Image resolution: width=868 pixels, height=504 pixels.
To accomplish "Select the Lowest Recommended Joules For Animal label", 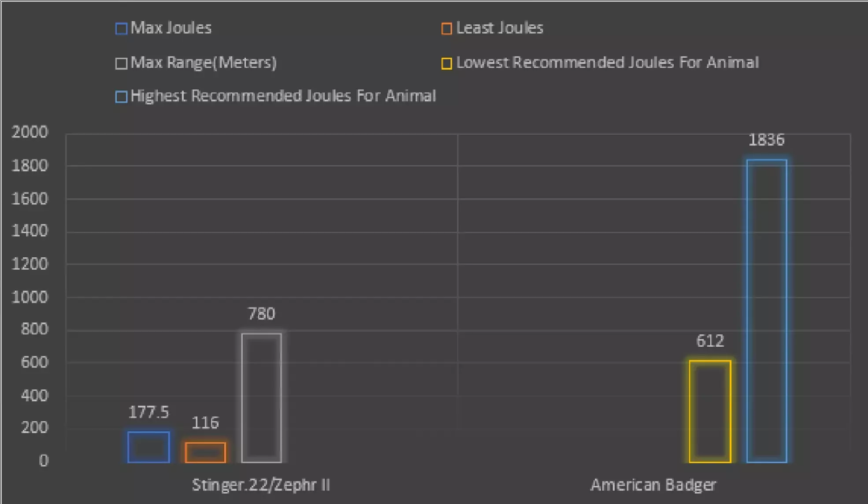I will coord(608,63).
